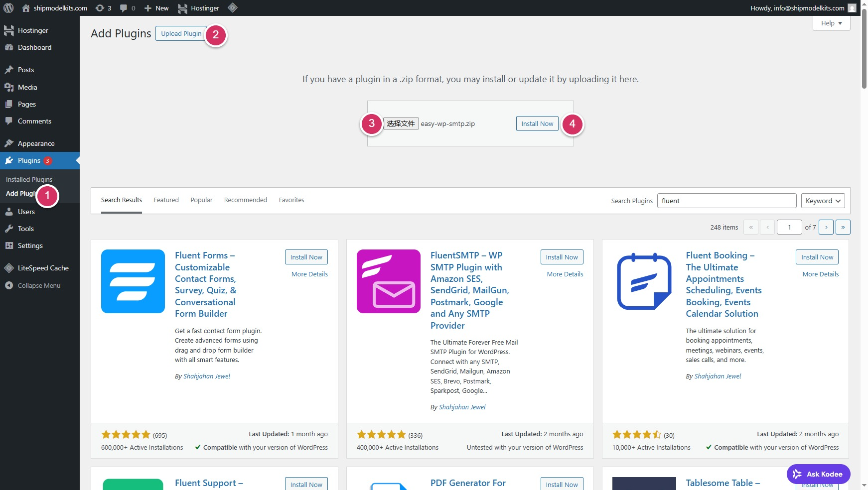Open the Keyword search type dropdown
868x490 pixels.
click(x=823, y=201)
